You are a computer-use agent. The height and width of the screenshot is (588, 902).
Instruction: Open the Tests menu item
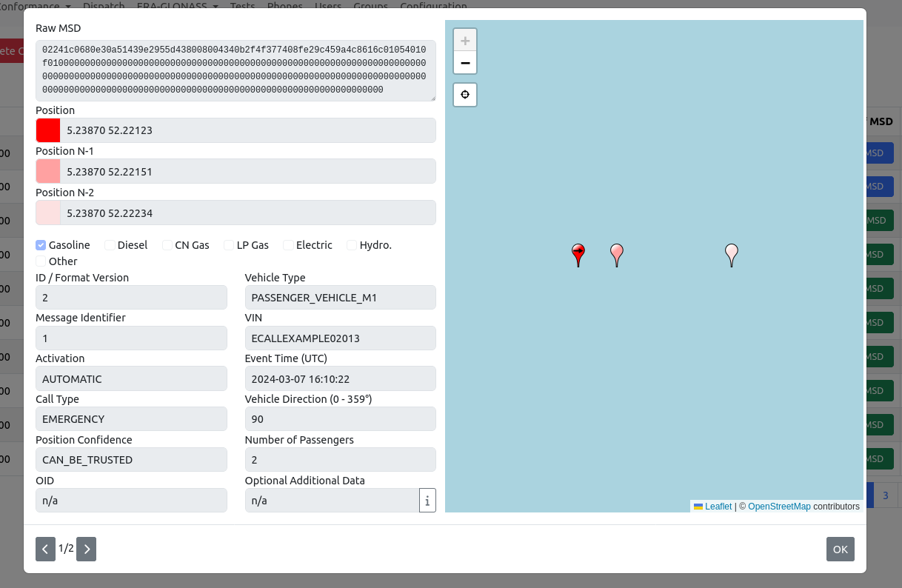click(x=242, y=6)
